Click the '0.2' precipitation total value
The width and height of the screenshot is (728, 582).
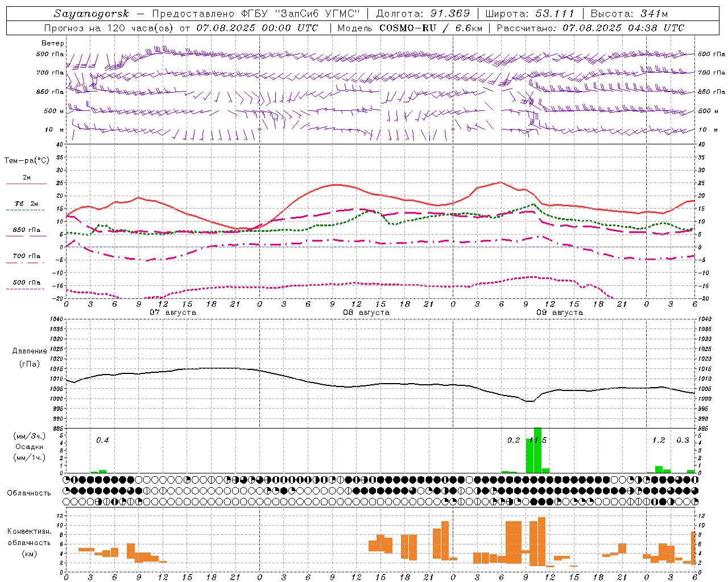(x=514, y=440)
